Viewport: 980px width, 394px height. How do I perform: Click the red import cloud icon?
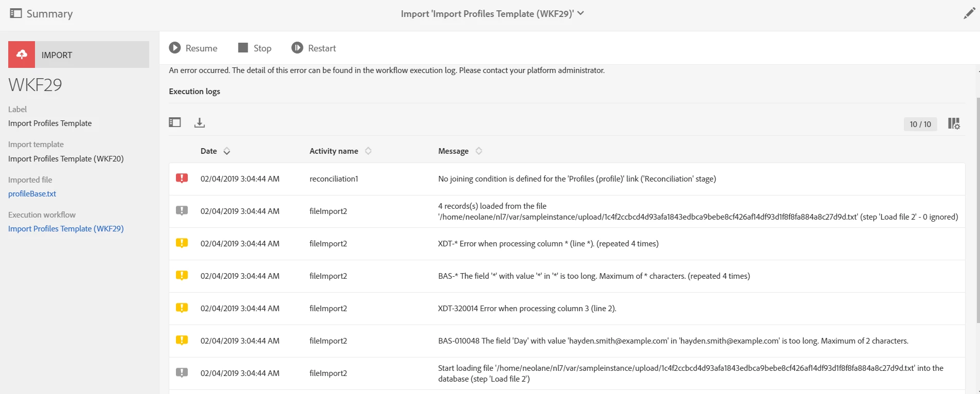point(22,55)
